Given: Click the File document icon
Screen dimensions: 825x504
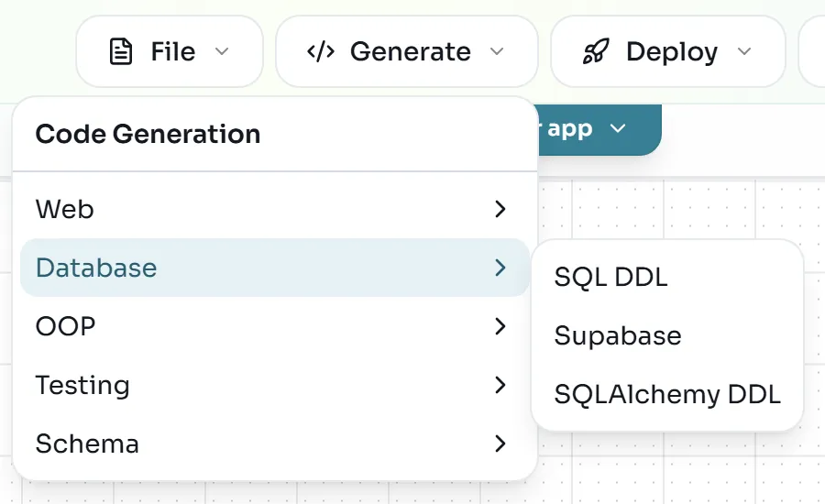Looking at the screenshot, I should [x=120, y=51].
